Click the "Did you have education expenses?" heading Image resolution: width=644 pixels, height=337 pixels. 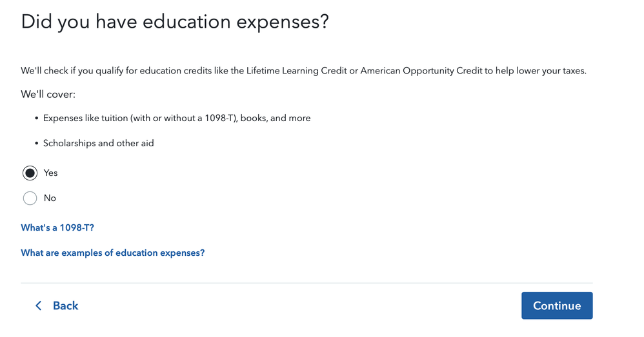[x=175, y=21]
